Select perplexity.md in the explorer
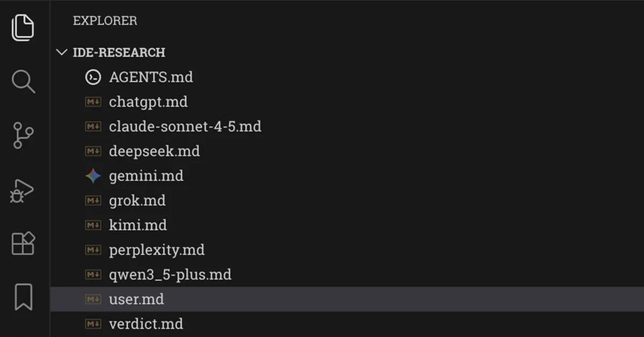 pos(157,250)
